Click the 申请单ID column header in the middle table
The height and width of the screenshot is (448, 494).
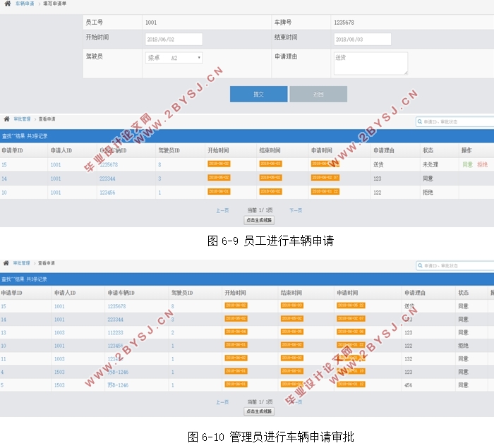point(12,150)
